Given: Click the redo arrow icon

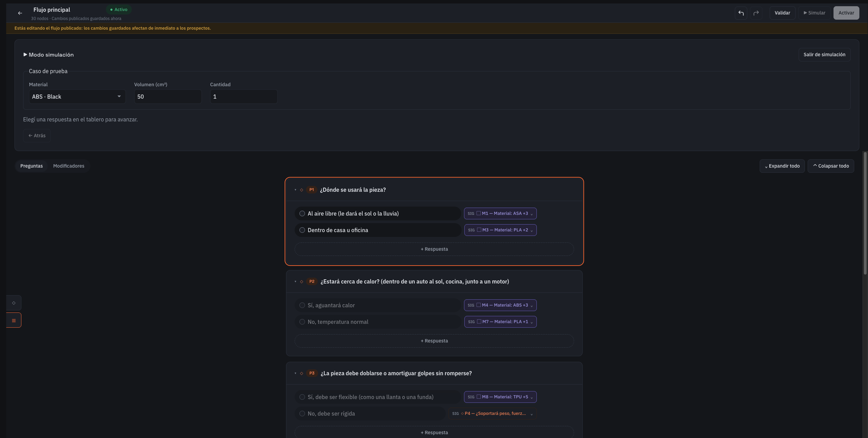Looking at the screenshot, I should point(756,13).
